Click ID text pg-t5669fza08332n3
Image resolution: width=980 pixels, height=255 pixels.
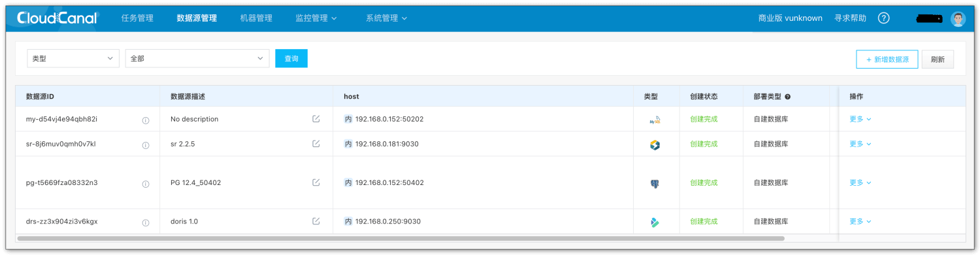(x=61, y=182)
